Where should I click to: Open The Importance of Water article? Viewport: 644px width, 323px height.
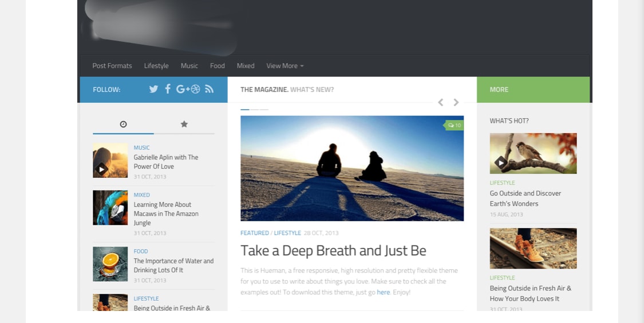(173, 265)
